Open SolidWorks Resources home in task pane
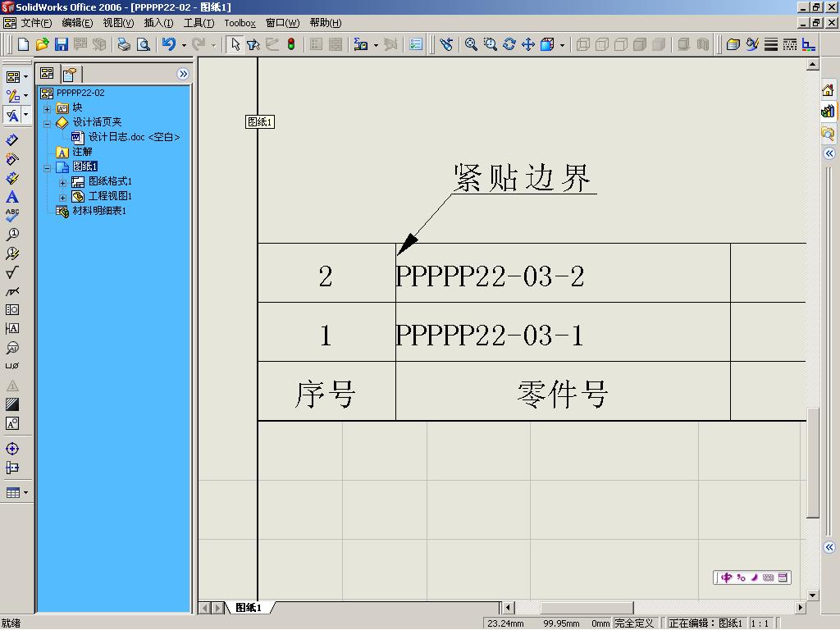Screen dimensions: 840x630 pos(828,90)
